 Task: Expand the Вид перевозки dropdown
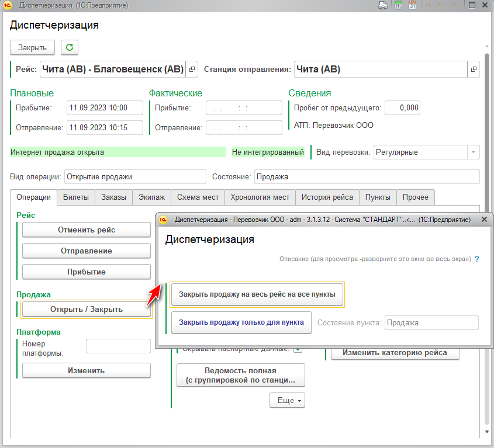click(x=472, y=152)
